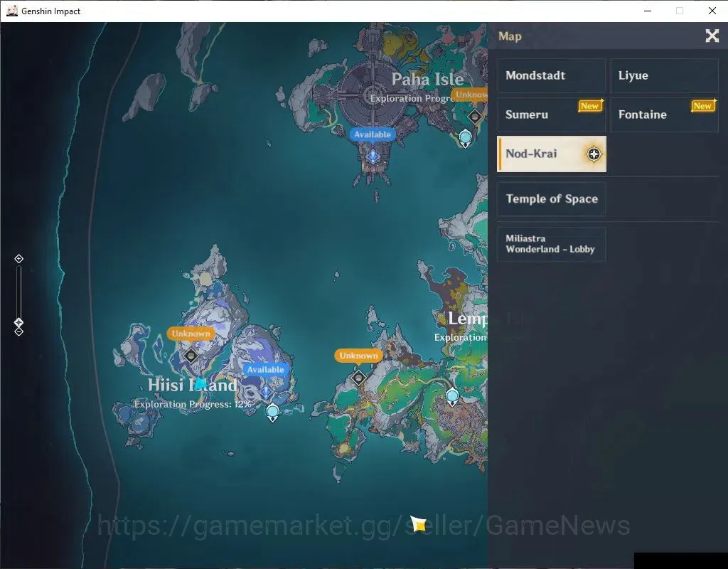The height and width of the screenshot is (569, 728).
Task: Click the Unknown marker on the Lempo coast
Action: (358, 378)
